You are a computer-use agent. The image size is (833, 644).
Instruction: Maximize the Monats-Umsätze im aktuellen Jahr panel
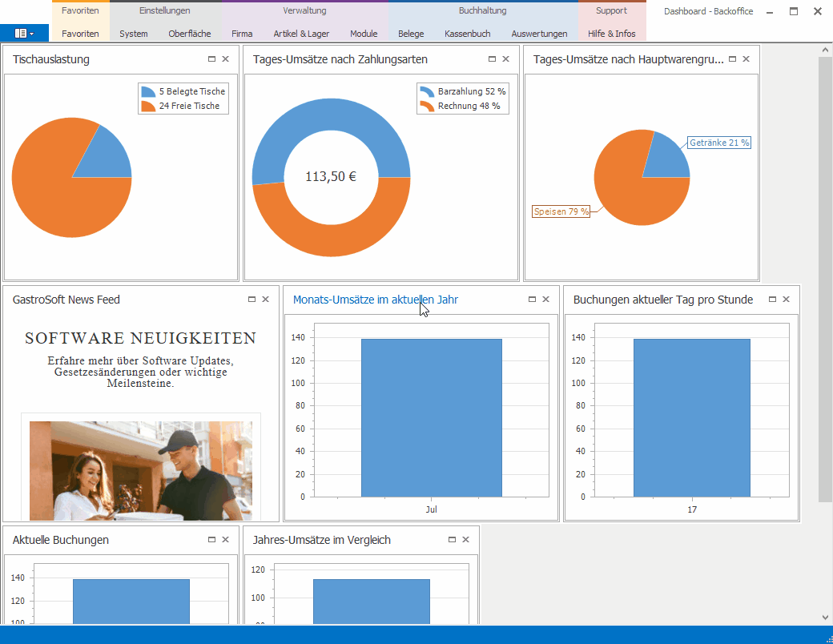click(532, 299)
